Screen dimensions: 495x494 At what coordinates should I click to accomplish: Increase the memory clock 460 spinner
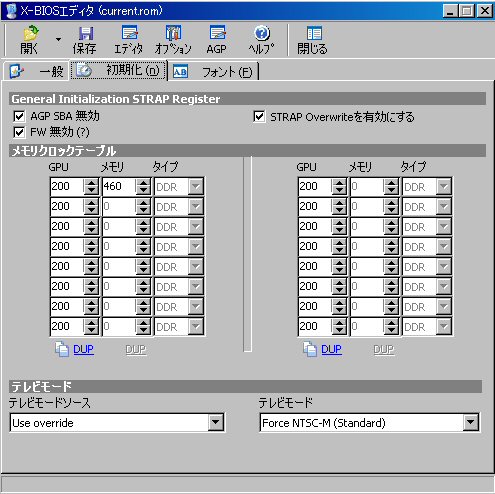(143, 182)
